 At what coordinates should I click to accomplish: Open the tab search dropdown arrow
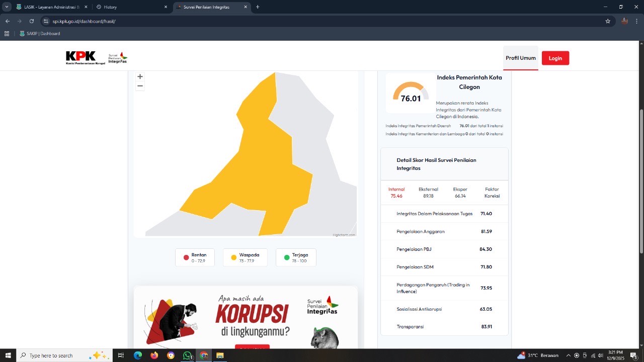pos(7,7)
